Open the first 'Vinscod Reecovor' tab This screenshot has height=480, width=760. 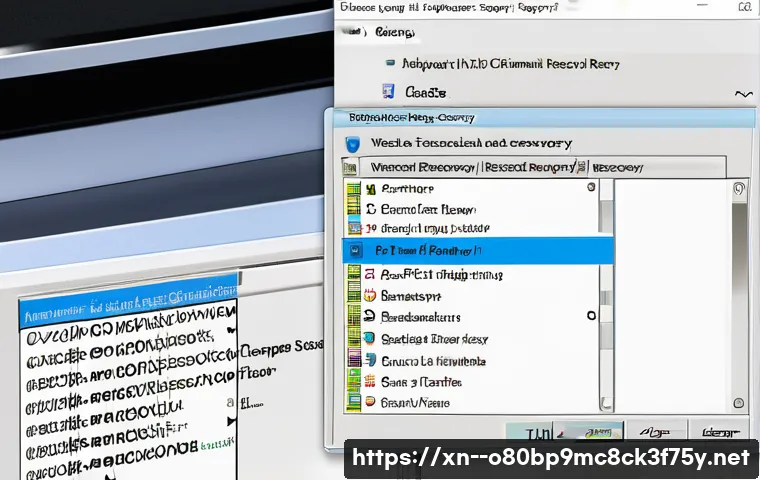pyautogui.click(x=422, y=168)
